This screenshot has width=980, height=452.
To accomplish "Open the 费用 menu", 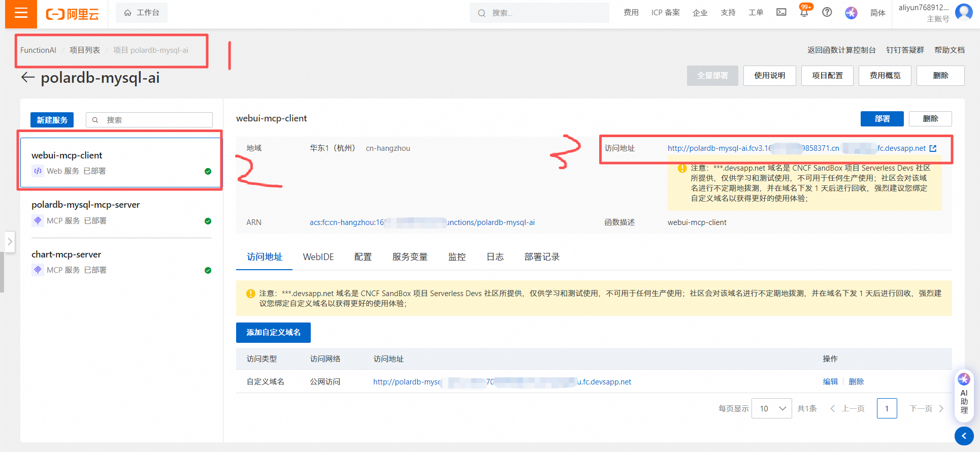I will coord(631,13).
